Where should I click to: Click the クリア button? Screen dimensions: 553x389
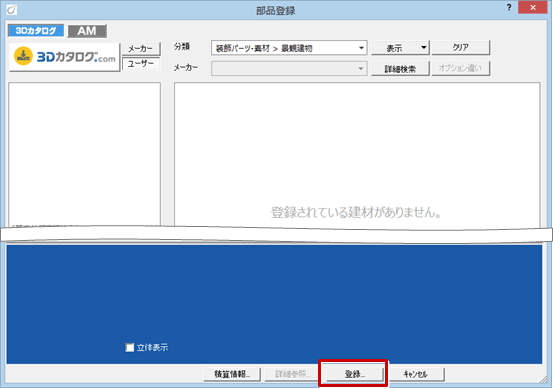point(461,48)
